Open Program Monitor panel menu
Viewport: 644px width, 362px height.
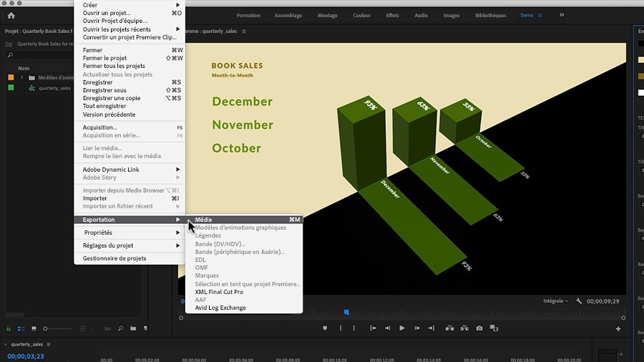244,31
